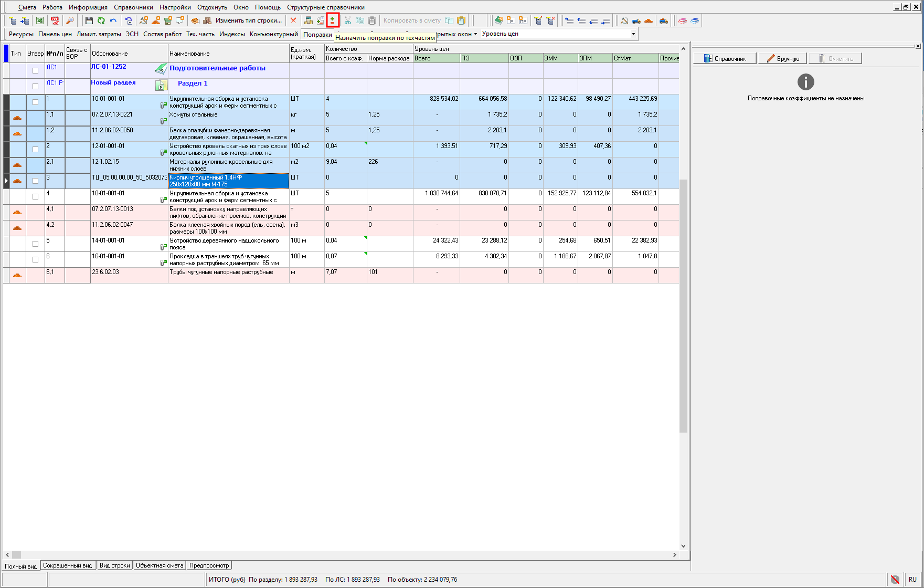Click the calculator table icon
Viewport: 924px width, 588px height.
tap(309, 20)
